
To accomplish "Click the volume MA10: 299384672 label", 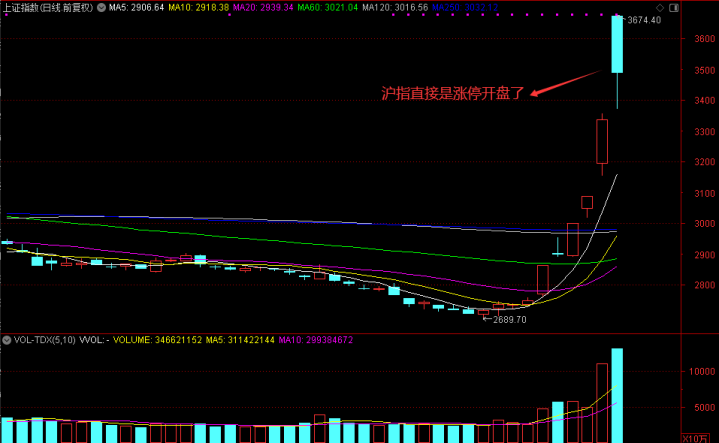I will (x=316, y=340).
